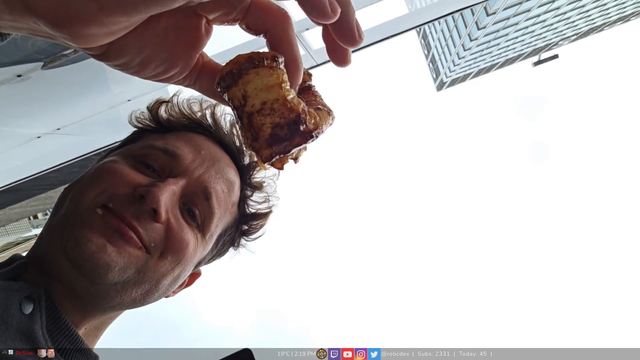Click the red chat username at bottom left
Viewport: 640px width, 360px height.
coord(24,353)
